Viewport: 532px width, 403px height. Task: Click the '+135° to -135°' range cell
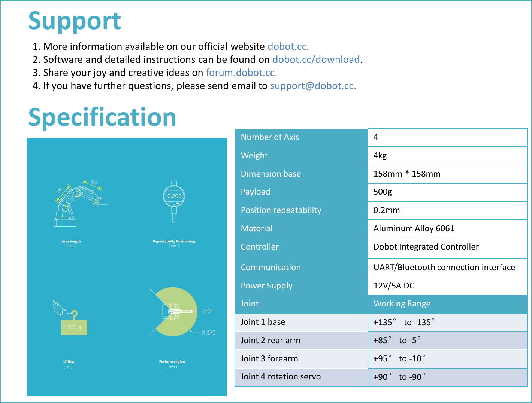tap(447, 323)
